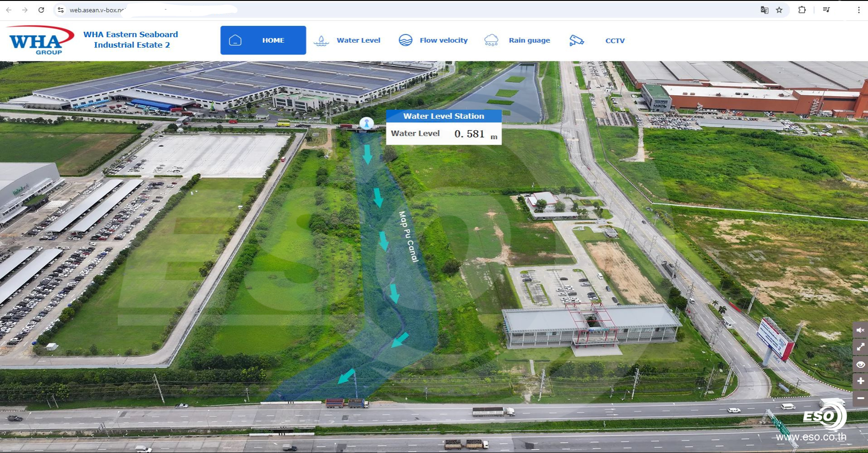Open the Water Level page
The height and width of the screenshot is (453, 868).
[x=358, y=40]
